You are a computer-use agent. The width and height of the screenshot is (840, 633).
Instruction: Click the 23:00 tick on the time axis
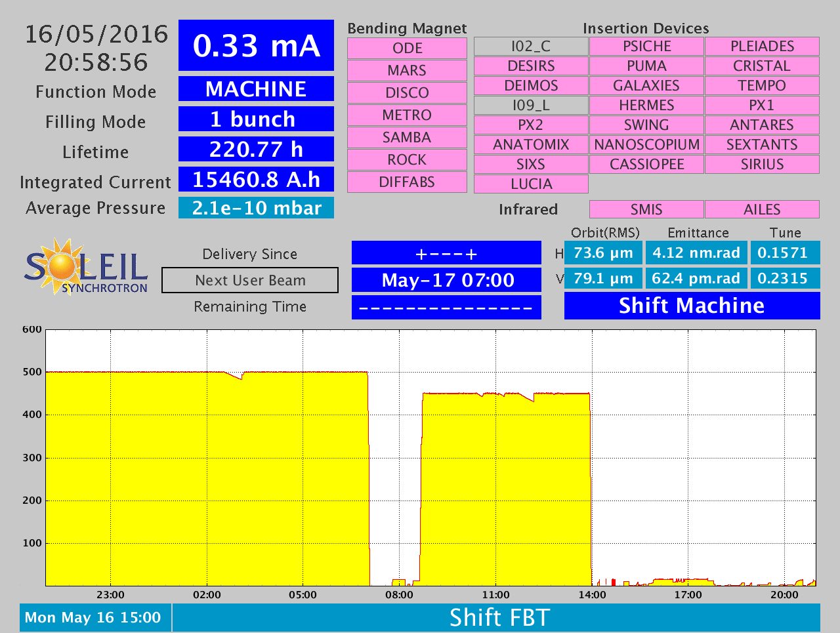click(x=110, y=595)
